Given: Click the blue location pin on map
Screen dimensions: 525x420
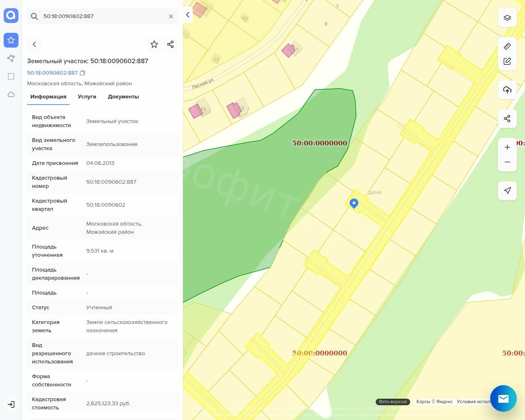Looking at the screenshot, I should tap(354, 203).
